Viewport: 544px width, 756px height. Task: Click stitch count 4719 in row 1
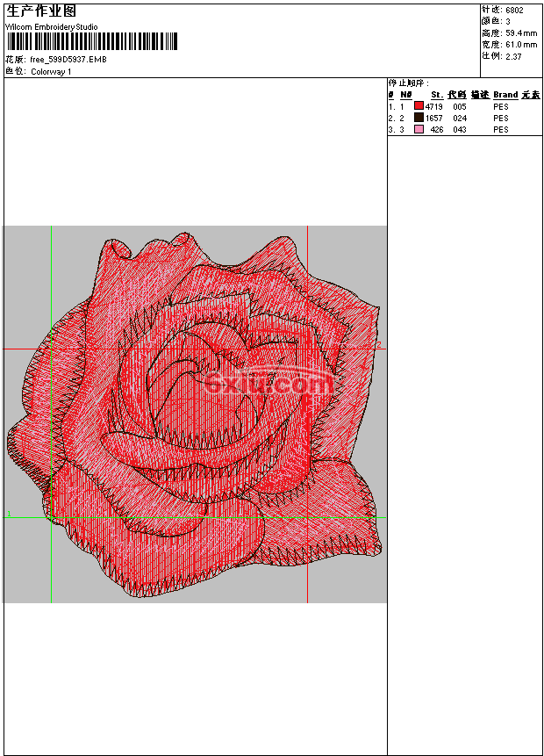(433, 106)
